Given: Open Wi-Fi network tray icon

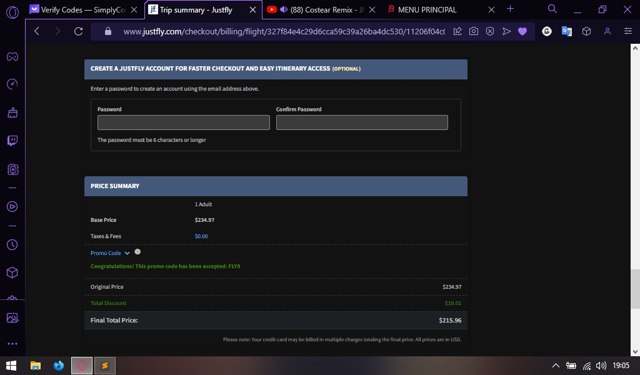Looking at the screenshot, I should 587,366.
